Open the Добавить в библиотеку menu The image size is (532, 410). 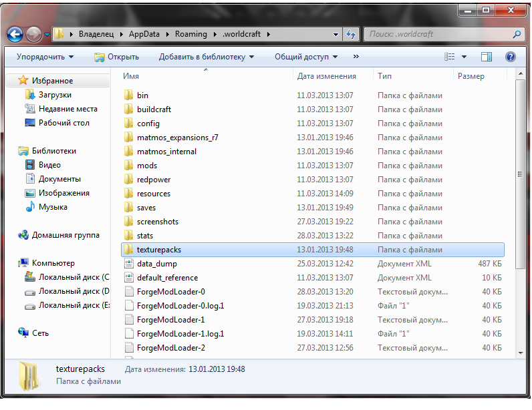[207, 57]
